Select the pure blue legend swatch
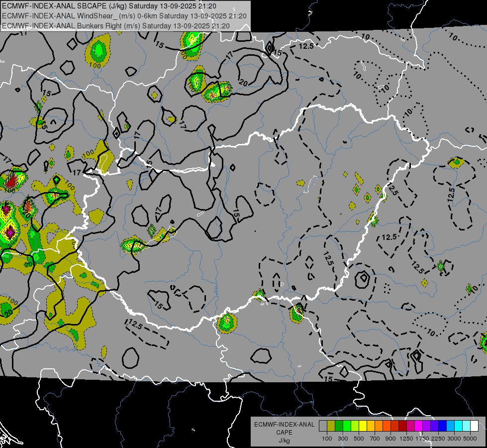487x448 pixels. [x=442, y=426]
